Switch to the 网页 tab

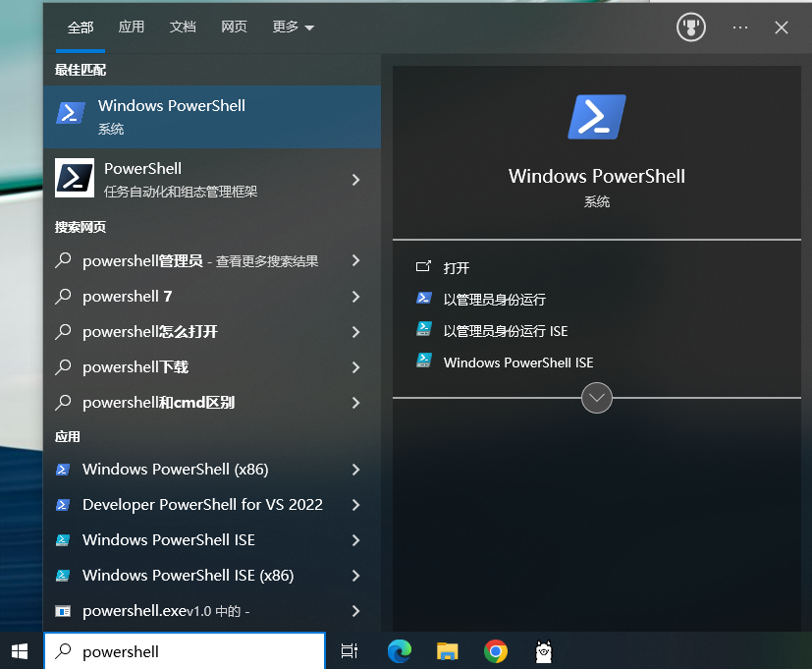(234, 27)
